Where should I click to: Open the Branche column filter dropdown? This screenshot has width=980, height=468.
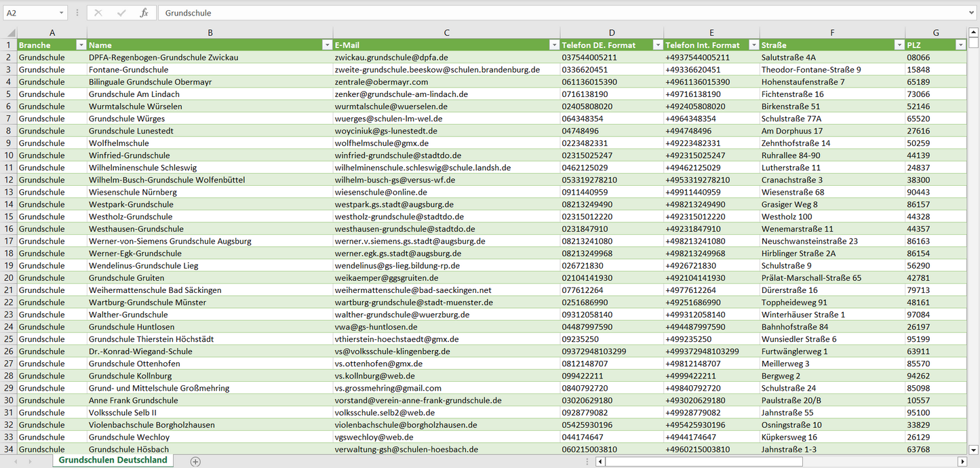81,45
